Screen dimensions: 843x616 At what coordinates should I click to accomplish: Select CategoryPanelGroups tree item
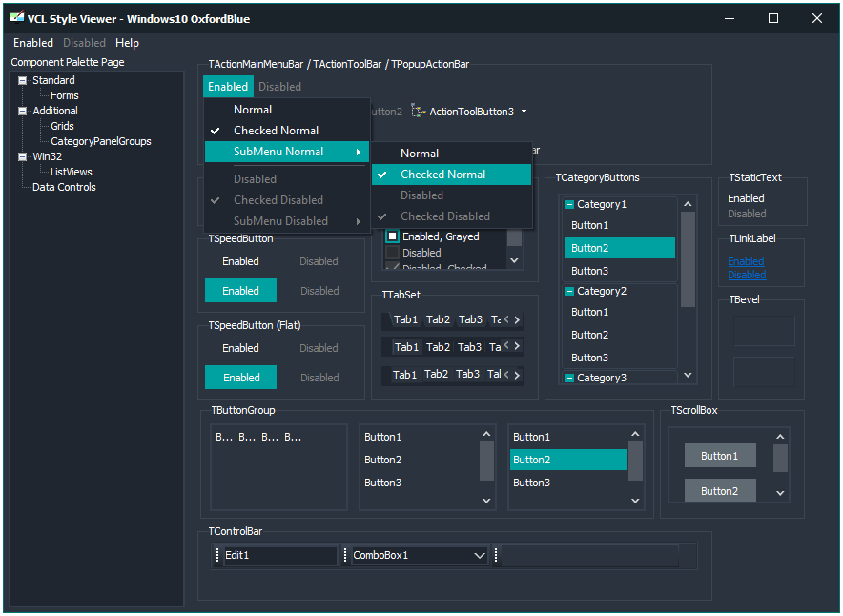(100, 141)
